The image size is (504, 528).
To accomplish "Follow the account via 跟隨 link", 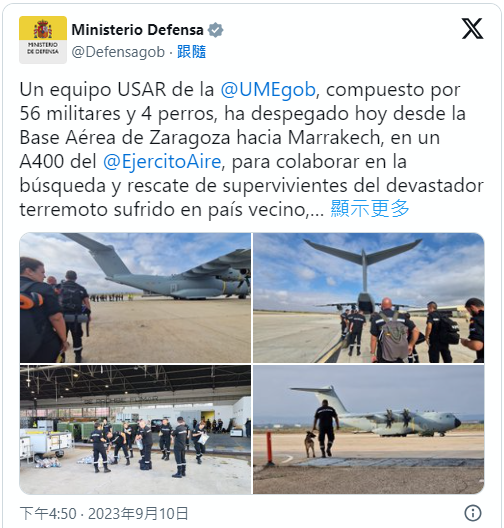I will [x=192, y=52].
